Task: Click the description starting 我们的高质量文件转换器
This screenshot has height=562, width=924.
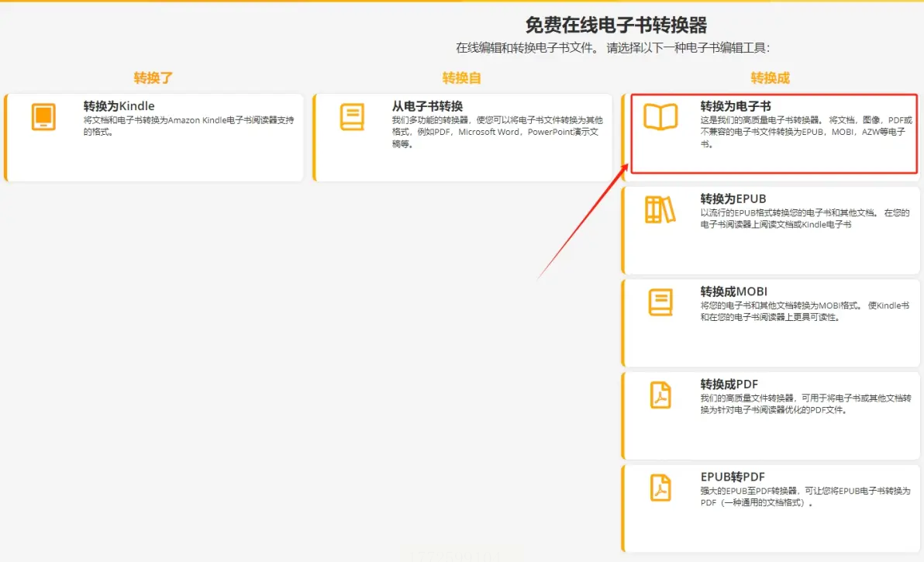Action: 805,404
